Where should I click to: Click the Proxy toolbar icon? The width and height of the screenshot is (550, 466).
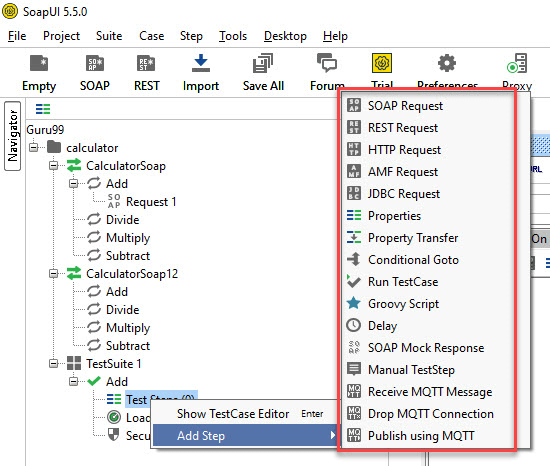pyautogui.click(x=517, y=63)
